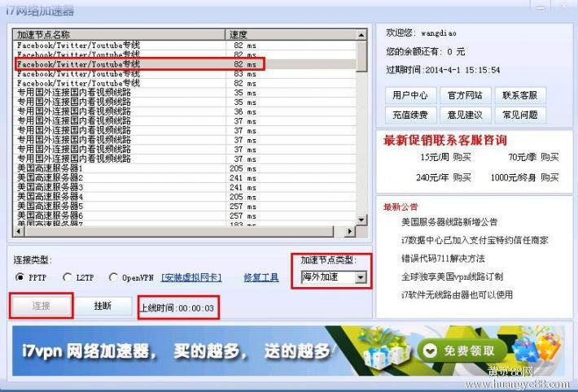The height and width of the screenshot is (392, 578).
Task: Open the 加速节点类型 dropdown showing 海外加速
Action: (x=334, y=277)
